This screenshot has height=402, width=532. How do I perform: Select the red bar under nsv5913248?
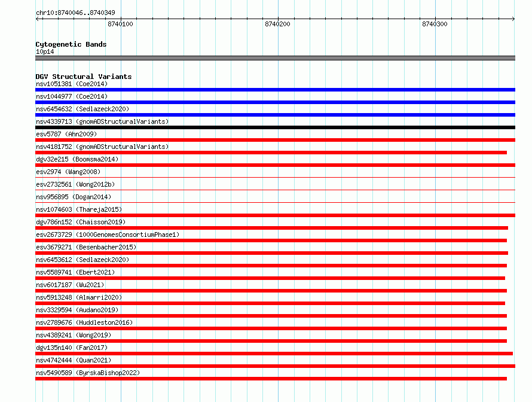(270, 303)
